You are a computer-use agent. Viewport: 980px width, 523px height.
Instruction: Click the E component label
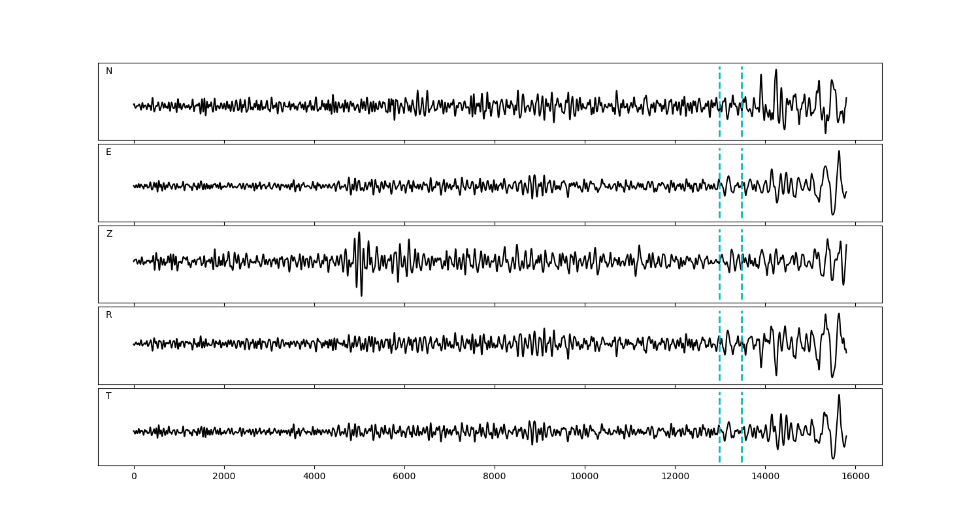pos(108,152)
